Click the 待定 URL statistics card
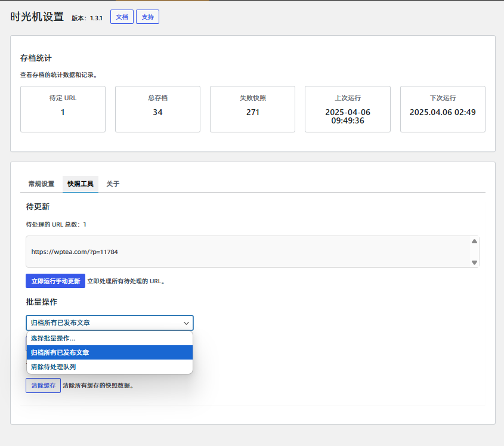This screenshot has height=446, width=504. (x=63, y=109)
